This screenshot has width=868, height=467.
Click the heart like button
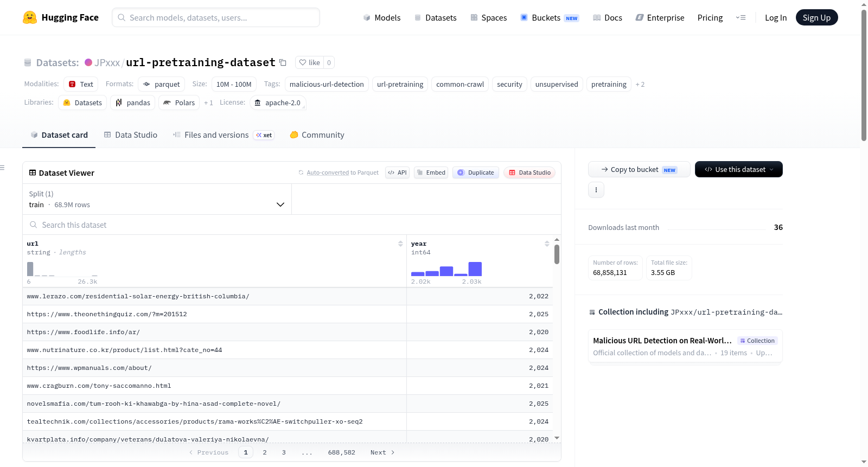click(310, 62)
